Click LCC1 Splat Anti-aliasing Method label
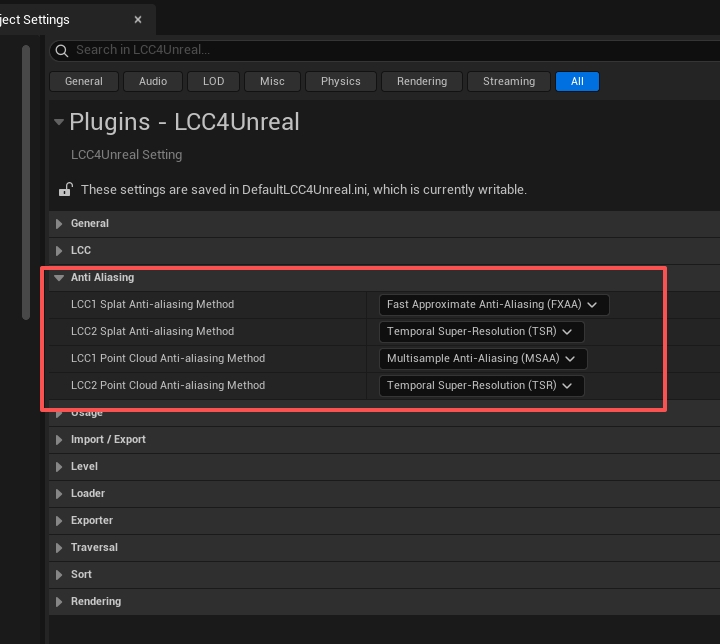 152,305
